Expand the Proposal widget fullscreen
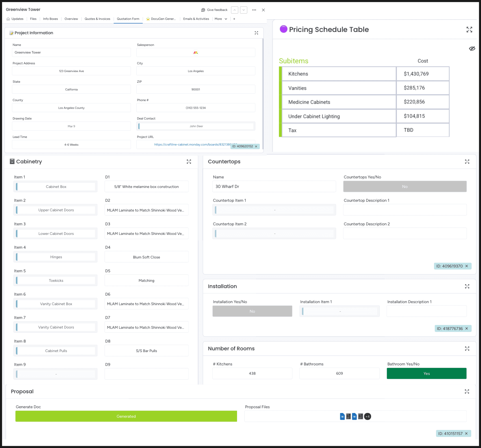 467,392
